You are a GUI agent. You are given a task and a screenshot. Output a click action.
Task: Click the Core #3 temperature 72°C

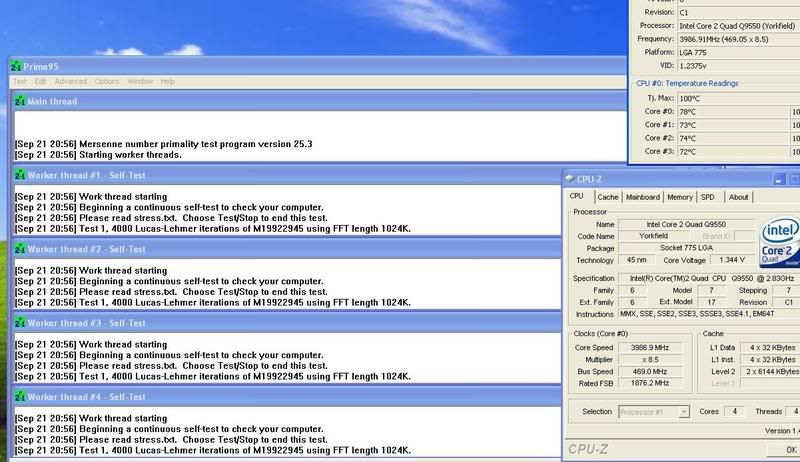733,151
